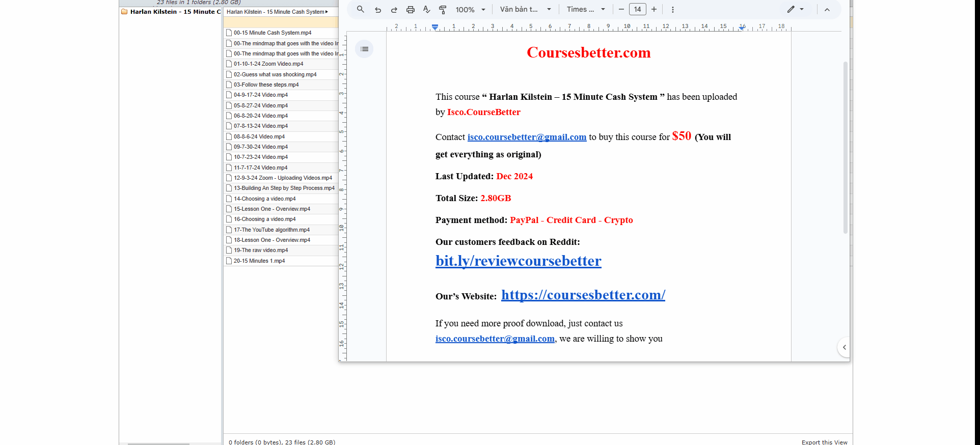The image size is (980, 445).
Task: Activate the paint format tool
Action: pyautogui.click(x=443, y=10)
